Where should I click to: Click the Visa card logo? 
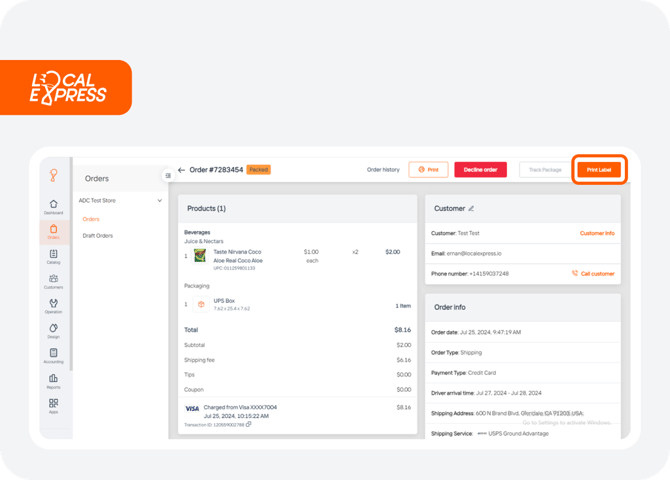point(192,409)
